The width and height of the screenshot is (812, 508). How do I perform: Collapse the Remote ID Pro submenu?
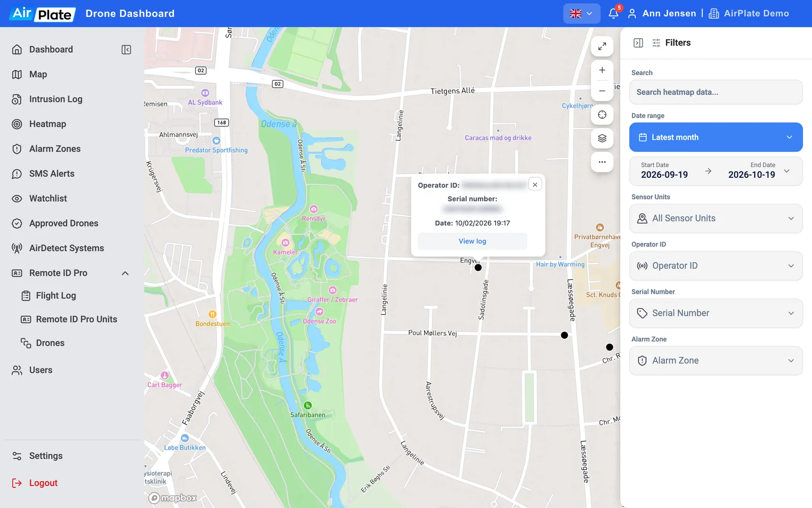pyautogui.click(x=125, y=273)
